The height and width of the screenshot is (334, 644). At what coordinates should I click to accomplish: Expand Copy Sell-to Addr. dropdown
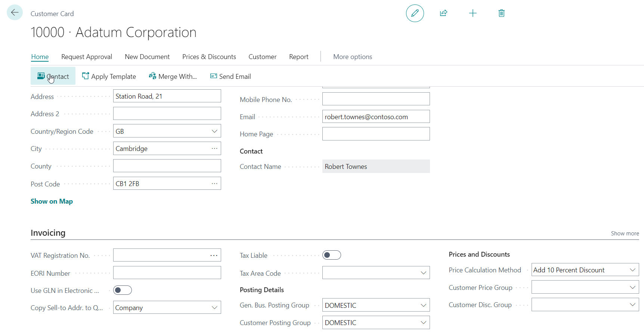214,307
